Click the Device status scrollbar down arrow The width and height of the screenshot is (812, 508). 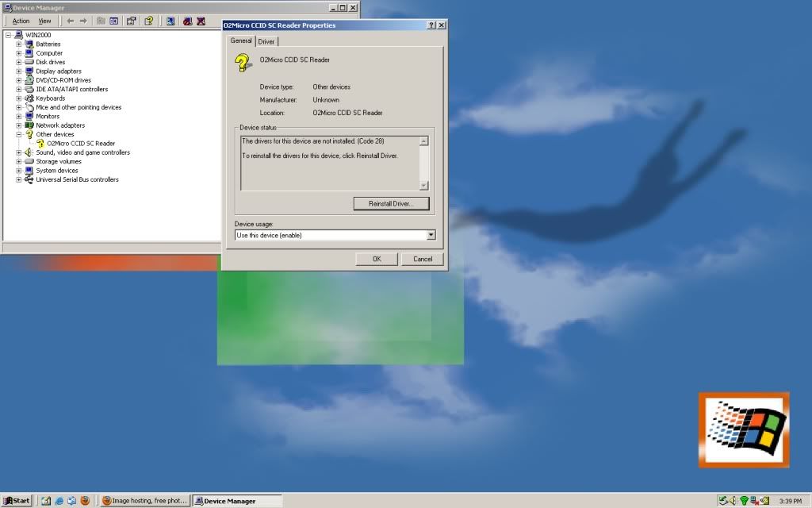(423, 186)
